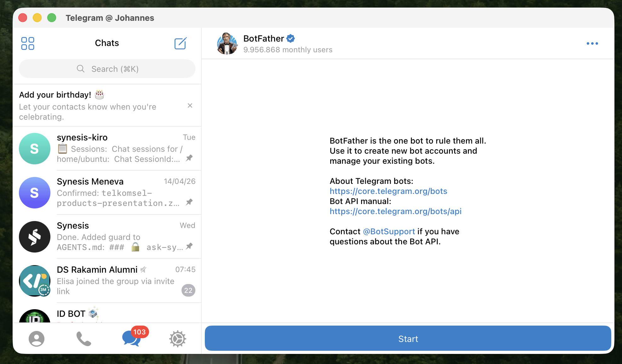Click the folders grid icon above chats
Screen dimensions: 622x364
coord(28,43)
